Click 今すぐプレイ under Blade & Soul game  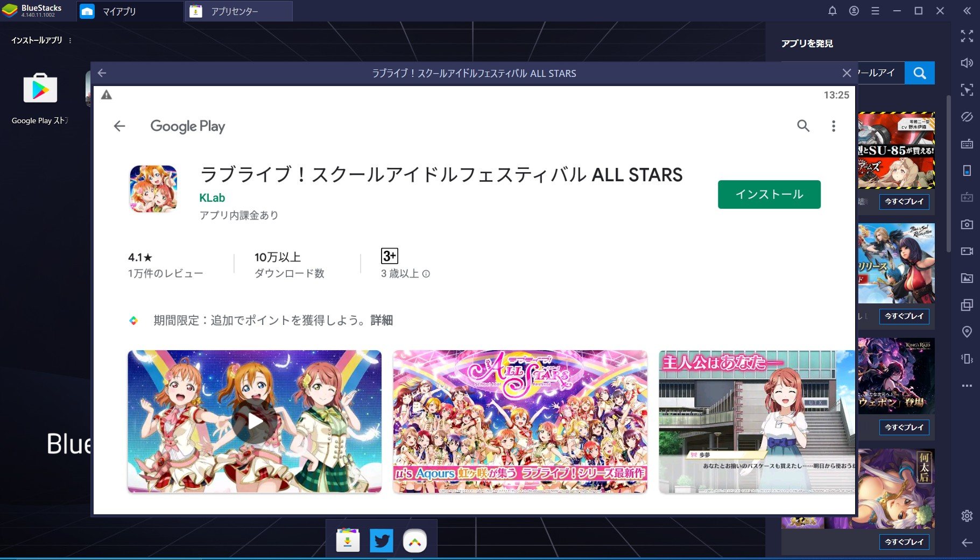(x=904, y=316)
